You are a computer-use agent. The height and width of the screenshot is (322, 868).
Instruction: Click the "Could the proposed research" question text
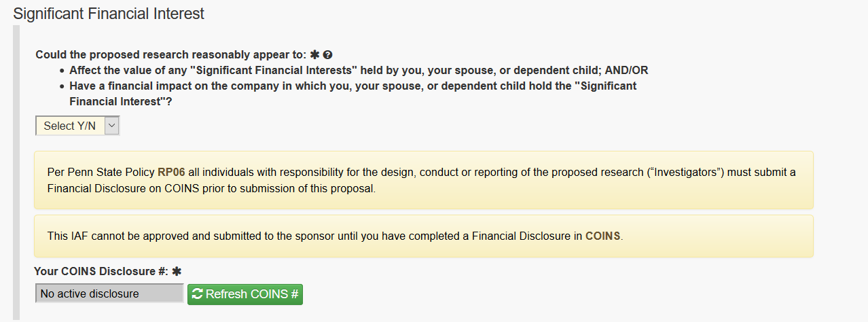coord(171,55)
